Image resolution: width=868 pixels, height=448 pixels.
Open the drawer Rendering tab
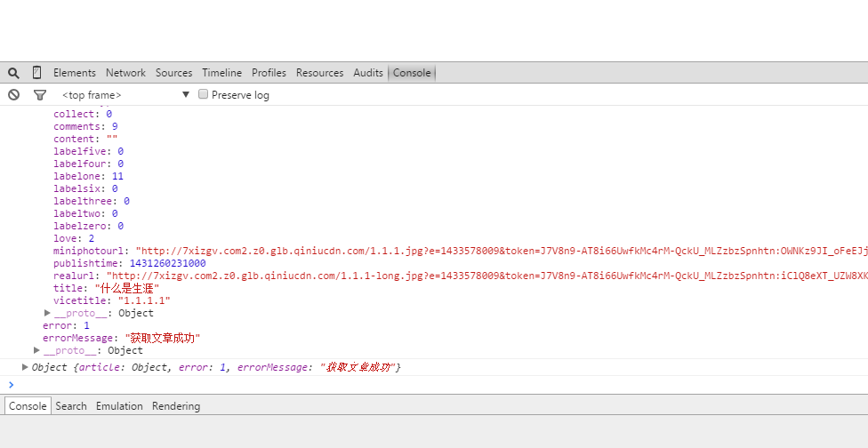pos(176,406)
